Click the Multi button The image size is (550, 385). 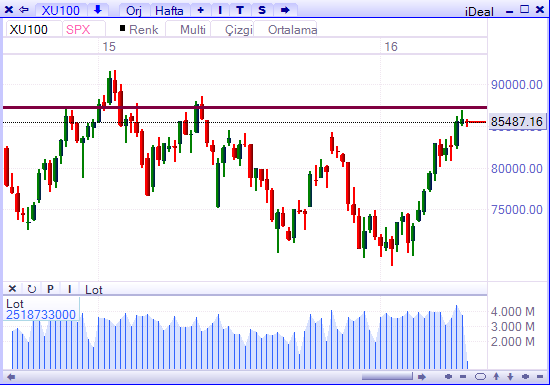193,29
